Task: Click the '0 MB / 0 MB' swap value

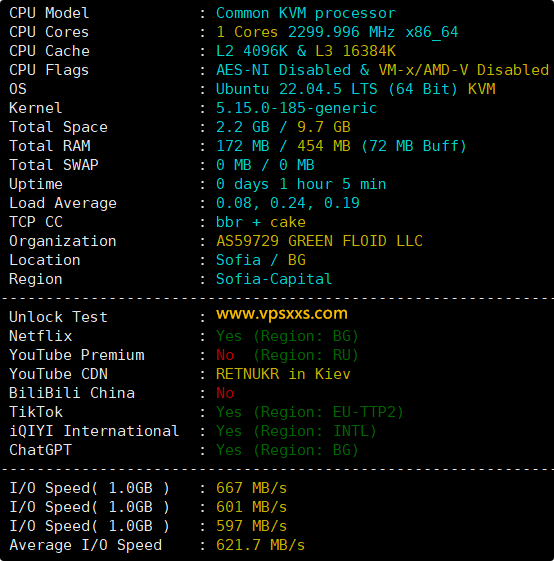Action: (x=265, y=165)
